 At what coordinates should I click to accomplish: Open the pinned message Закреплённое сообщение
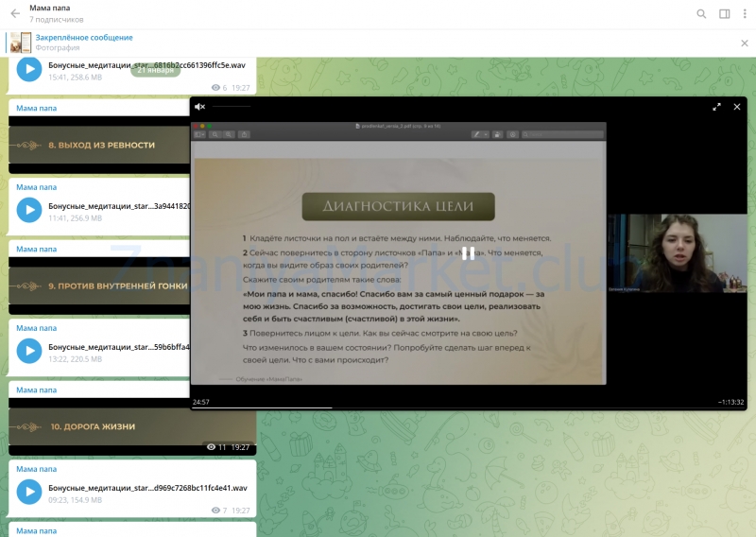coord(84,38)
